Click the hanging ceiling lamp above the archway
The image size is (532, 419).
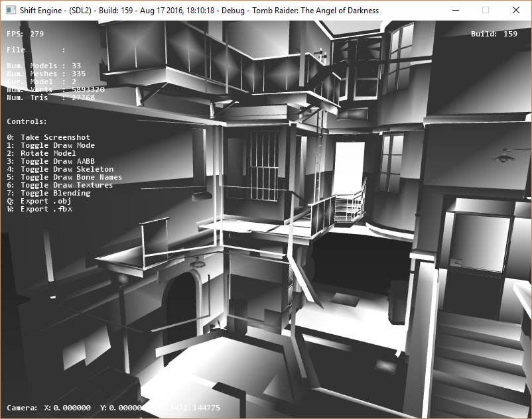click(x=198, y=263)
